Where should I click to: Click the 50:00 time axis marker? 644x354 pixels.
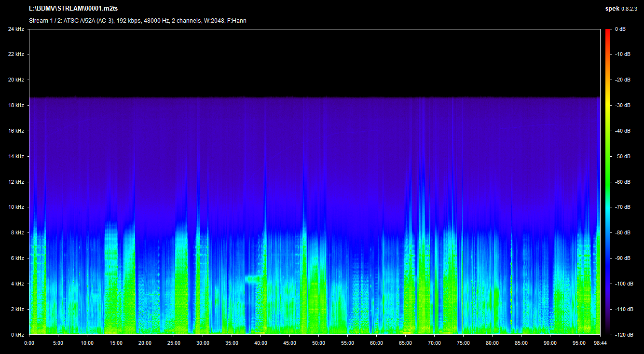click(318, 343)
